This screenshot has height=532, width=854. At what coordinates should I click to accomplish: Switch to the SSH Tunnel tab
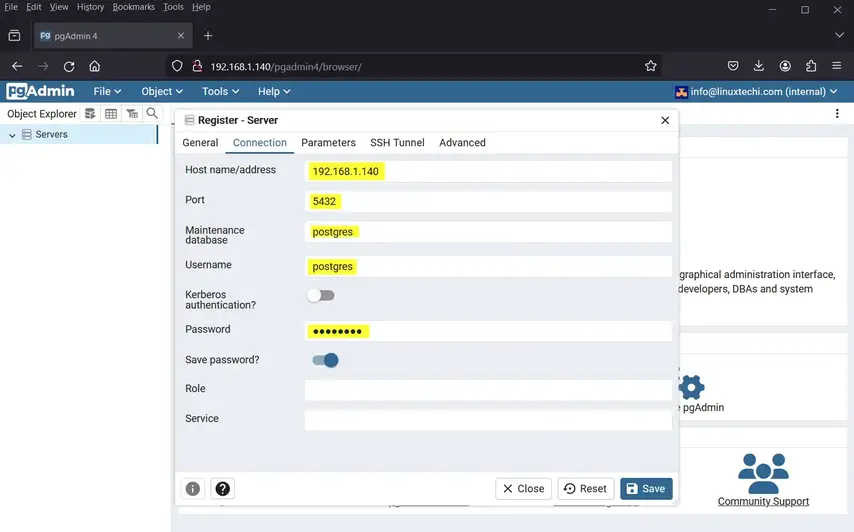397,143
